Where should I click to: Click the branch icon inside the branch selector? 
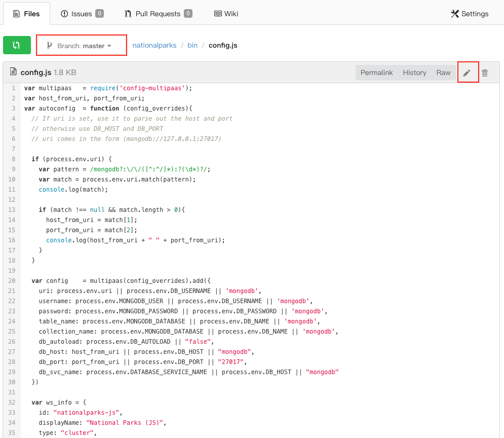pos(49,45)
